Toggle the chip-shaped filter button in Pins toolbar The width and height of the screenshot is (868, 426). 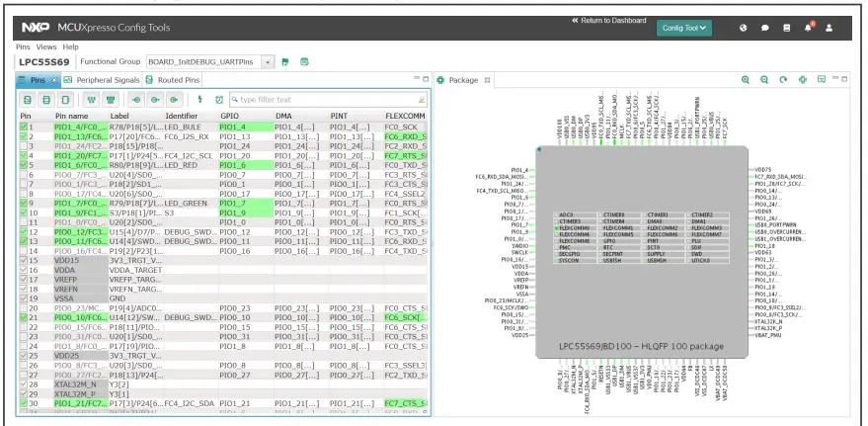tap(111, 100)
